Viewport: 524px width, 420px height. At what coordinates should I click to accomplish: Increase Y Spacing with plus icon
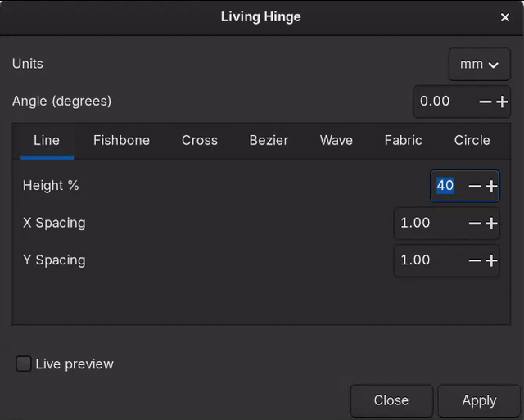tap(491, 261)
